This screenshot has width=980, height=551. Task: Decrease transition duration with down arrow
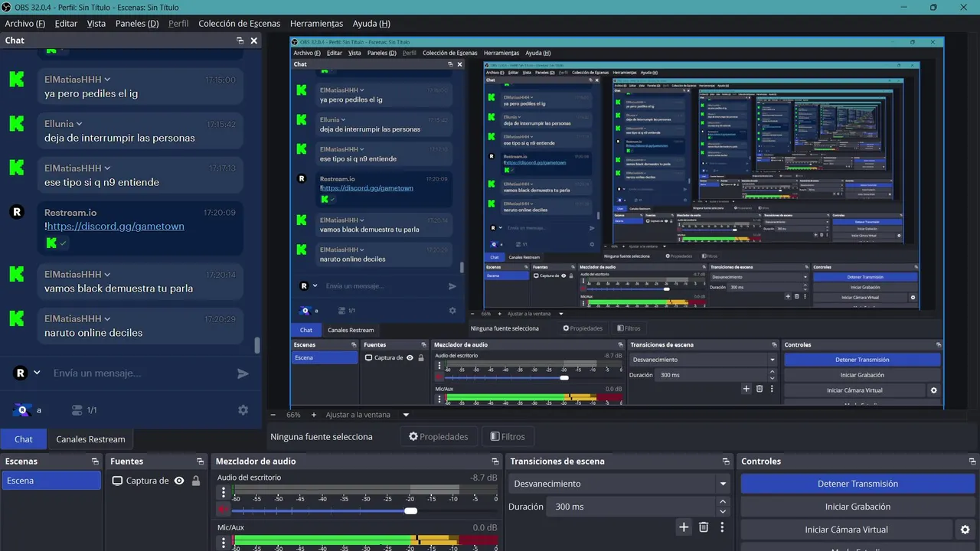tap(724, 511)
